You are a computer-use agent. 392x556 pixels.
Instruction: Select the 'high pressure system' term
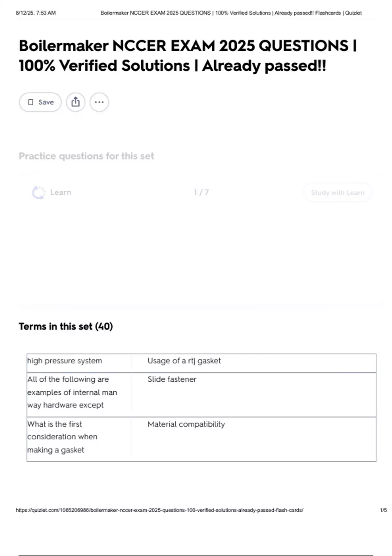(x=65, y=361)
